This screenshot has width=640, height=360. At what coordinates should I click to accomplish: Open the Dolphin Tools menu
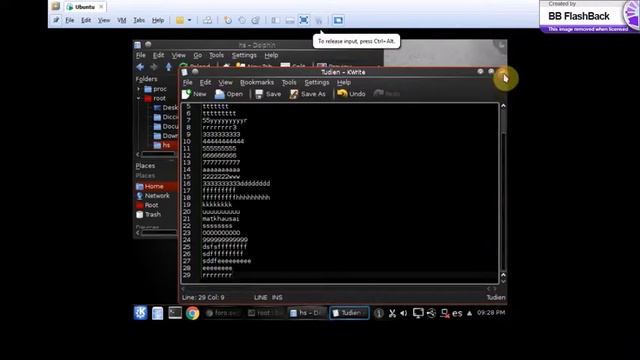tap(216, 55)
